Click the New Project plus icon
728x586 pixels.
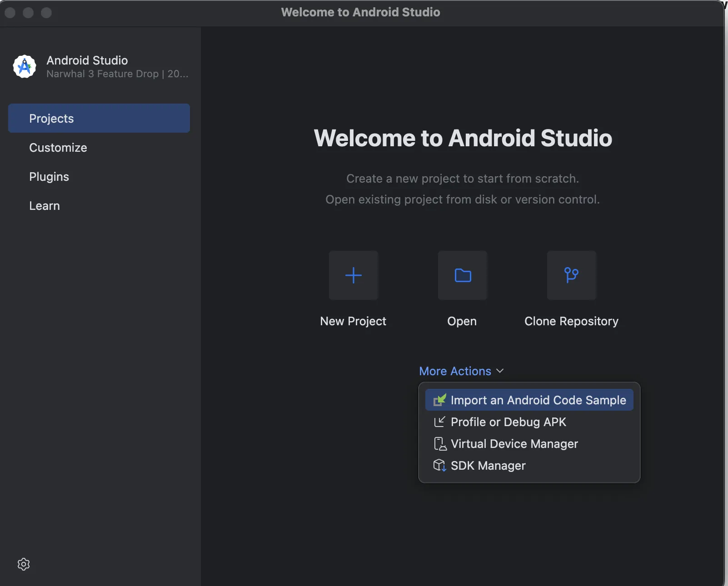pyautogui.click(x=354, y=275)
